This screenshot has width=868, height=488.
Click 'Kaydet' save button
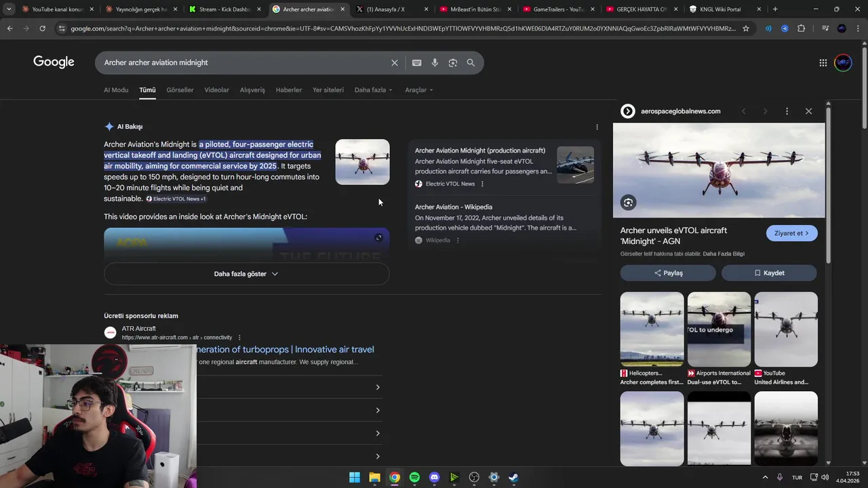coord(769,273)
